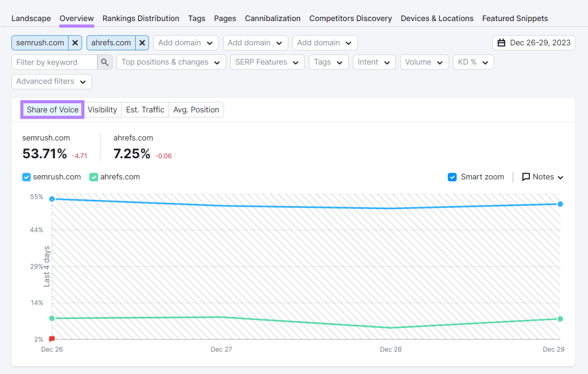This screenshot has width=588, height=374.
Task: Open Tags filter dropdown
Action: click(x=328, y=62)
